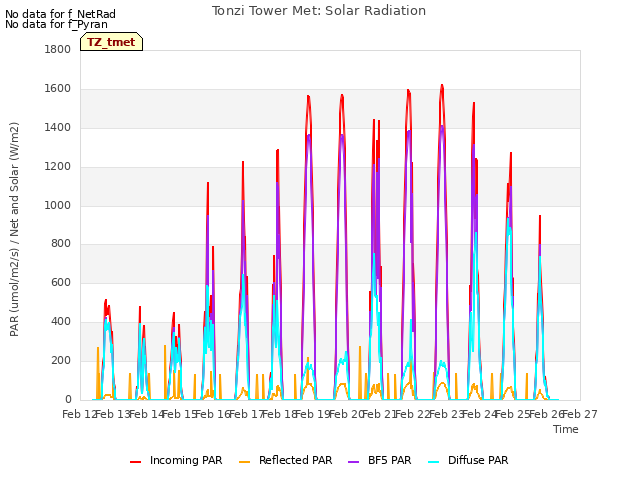The height and width of the screenshot is (480, 640).
Task: Click the purple BF5 PAR legend swatch
Action: 353,461
